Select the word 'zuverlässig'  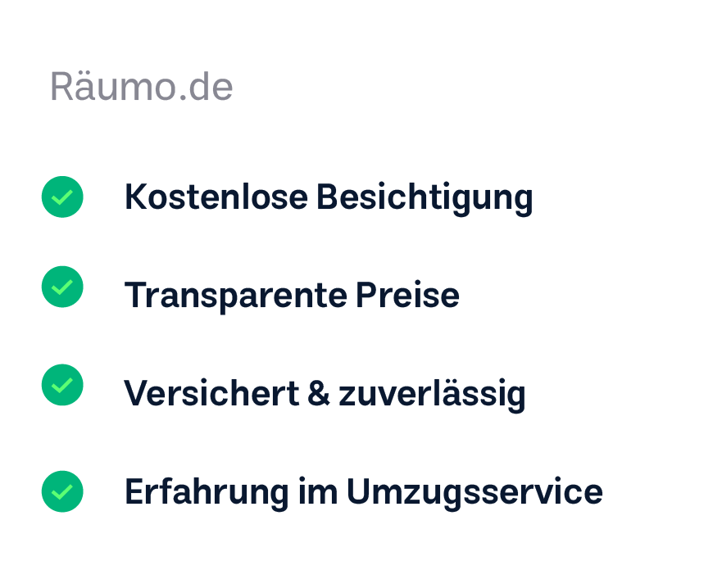tap(432, 394)
